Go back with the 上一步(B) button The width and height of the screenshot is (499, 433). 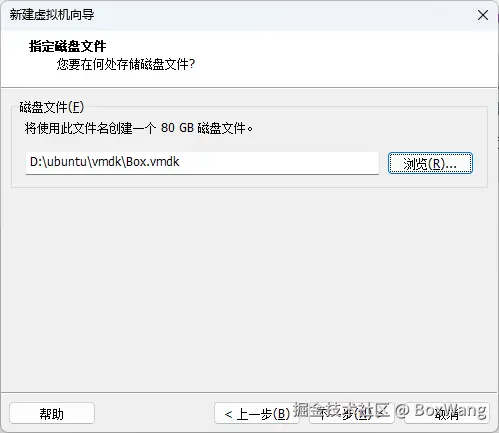pos(257,413)
